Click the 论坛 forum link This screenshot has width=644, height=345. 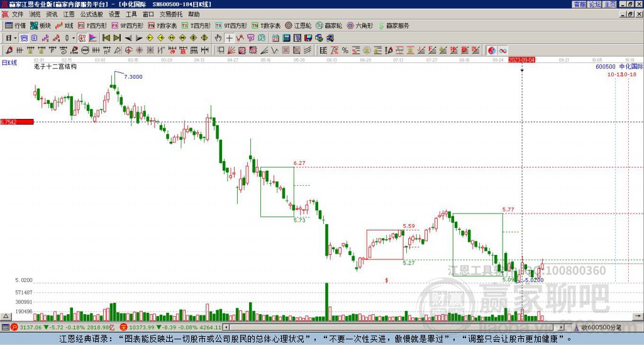[x=595, y=4]
